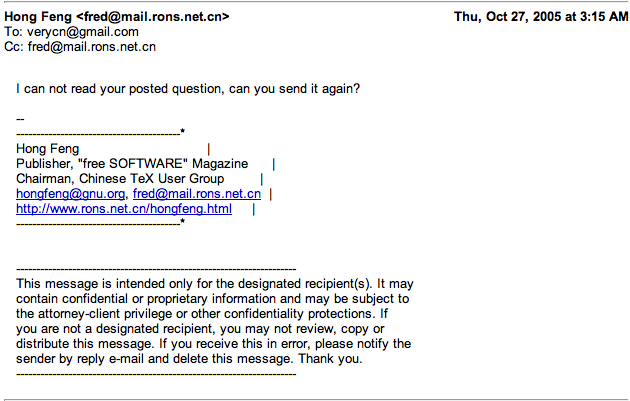The image size is (630, 401).
Task: Click the 'you are not a designated recipient' line
Action: (200, 329)
